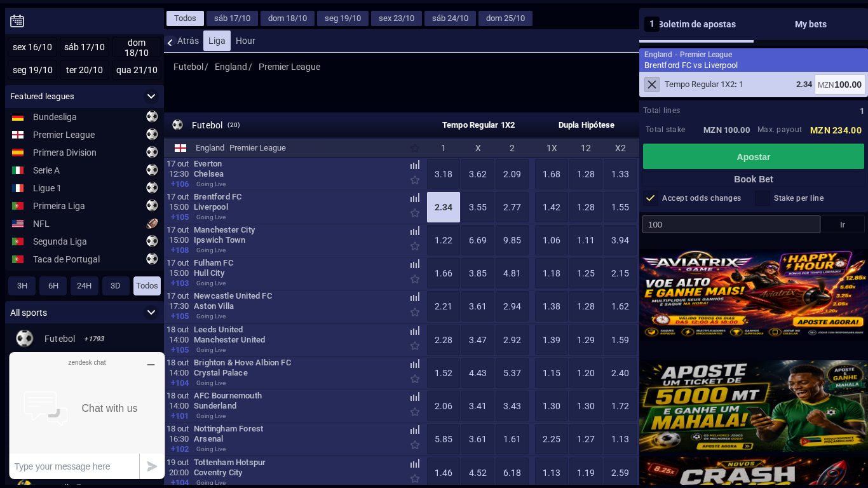
Task: Click the Ir button next to stake
Action: tap(843, 224)
